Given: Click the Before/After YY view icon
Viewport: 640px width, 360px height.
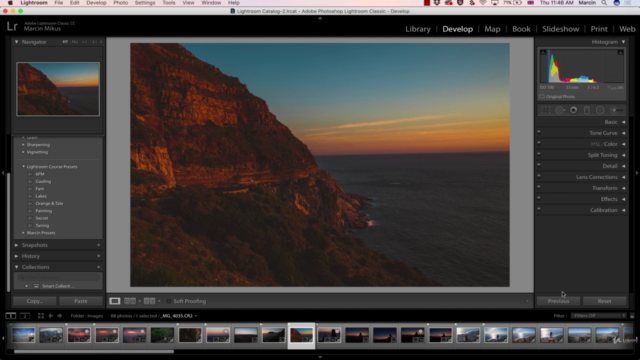Looking at the screenshot, I should click(149, 301).
